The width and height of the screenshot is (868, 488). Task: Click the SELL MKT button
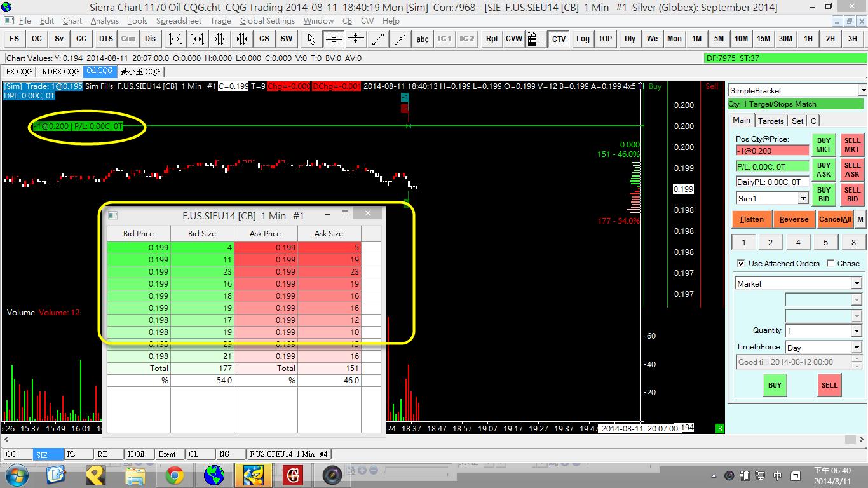click(852, 145)
